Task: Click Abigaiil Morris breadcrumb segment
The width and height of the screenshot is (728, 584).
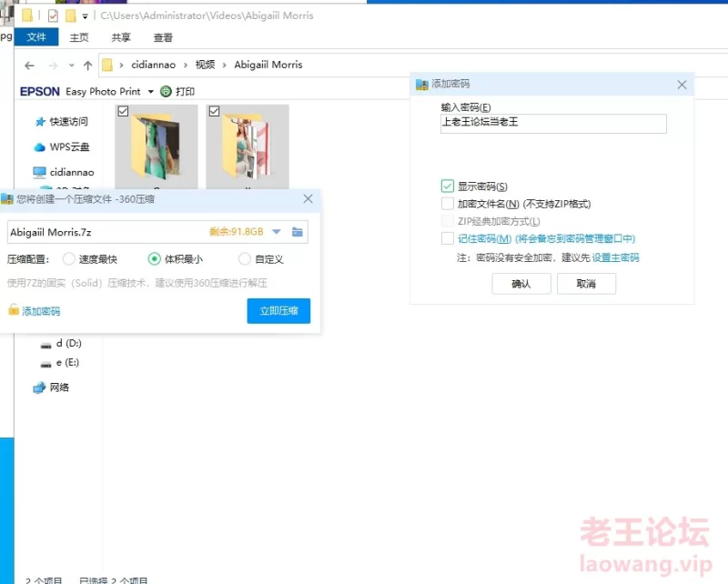Action: [268, 65]
